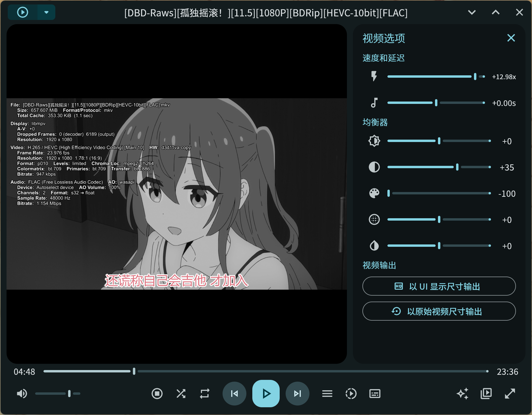Open video options sparkle icon
The image size is (532, 415).
point(463,394)
